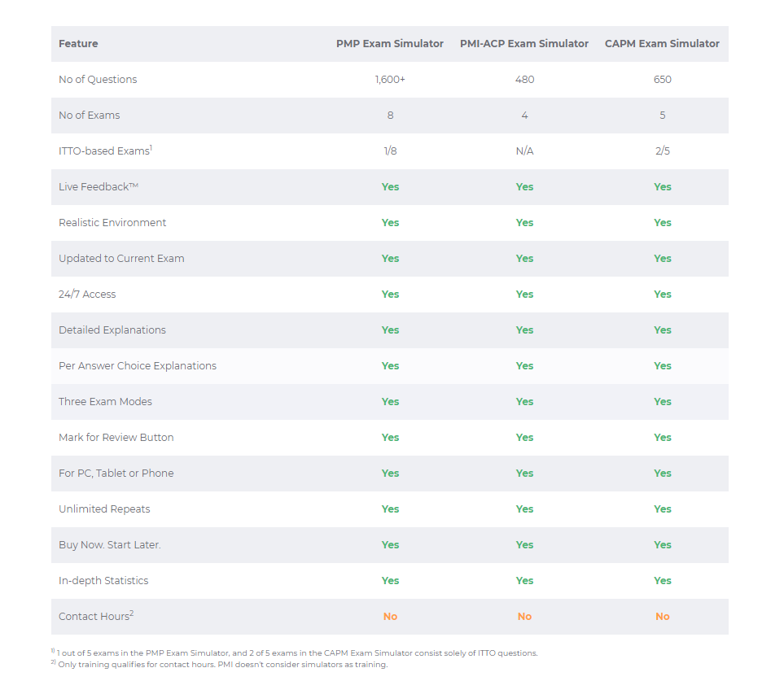Screen dimensions: 784x681
Task: Click the orange No under PMP Contact Hours
Action: (x=390, y=617)
